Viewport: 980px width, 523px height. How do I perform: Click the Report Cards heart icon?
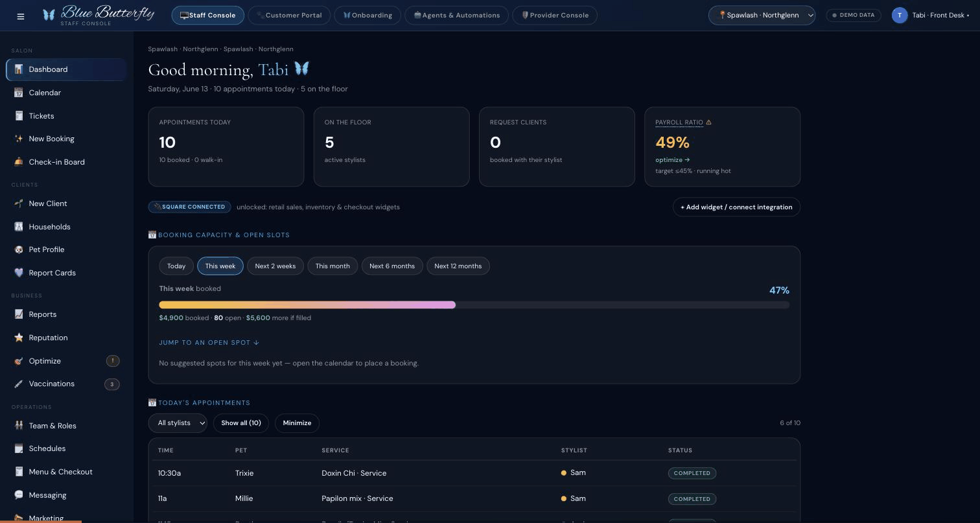tap(19, 273)
